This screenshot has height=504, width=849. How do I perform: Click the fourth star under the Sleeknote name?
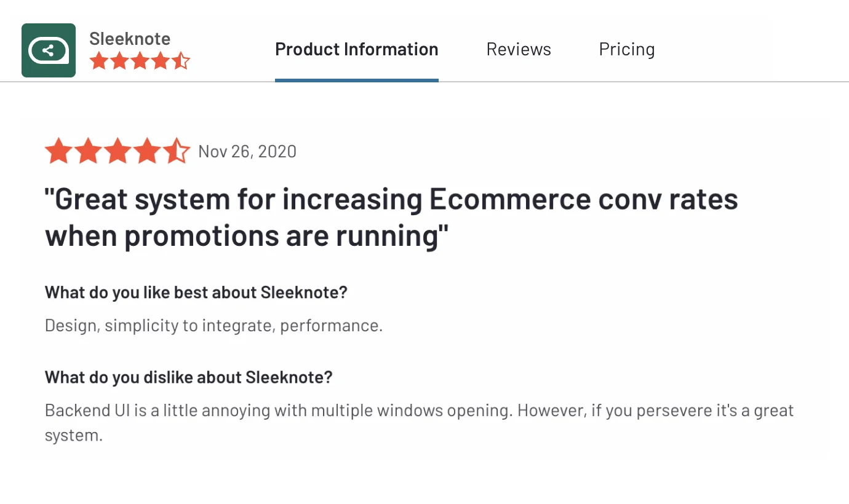(161, 61)
